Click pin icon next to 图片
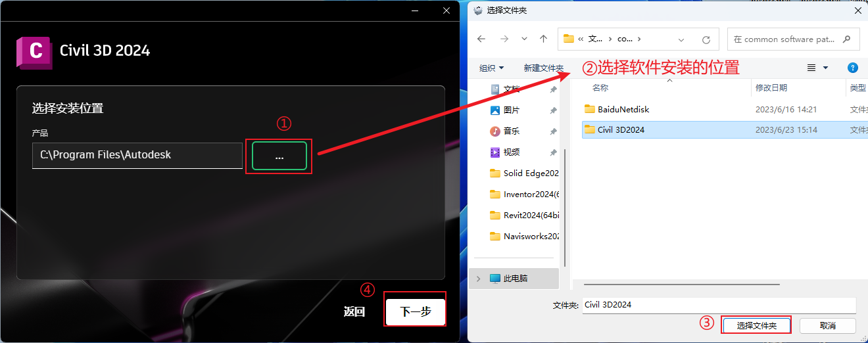Image resolution: width=868 pixels, height=343 pixels. [553, 110]
